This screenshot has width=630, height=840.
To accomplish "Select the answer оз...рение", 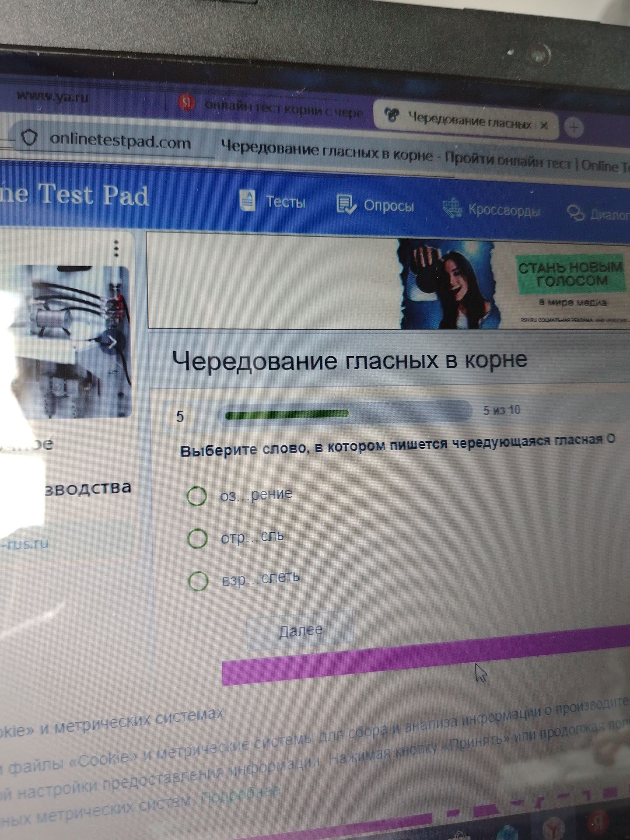I will coord(196,496).
